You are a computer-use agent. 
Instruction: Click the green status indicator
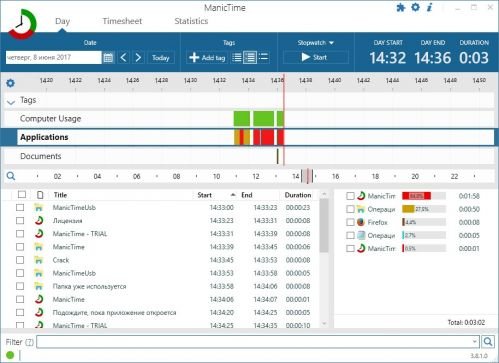(10, 355)
